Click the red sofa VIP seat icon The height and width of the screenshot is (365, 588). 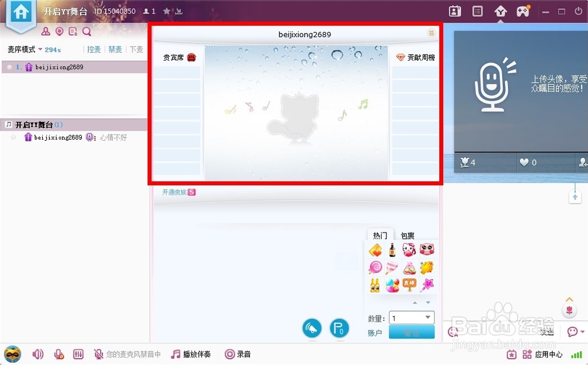191,58
